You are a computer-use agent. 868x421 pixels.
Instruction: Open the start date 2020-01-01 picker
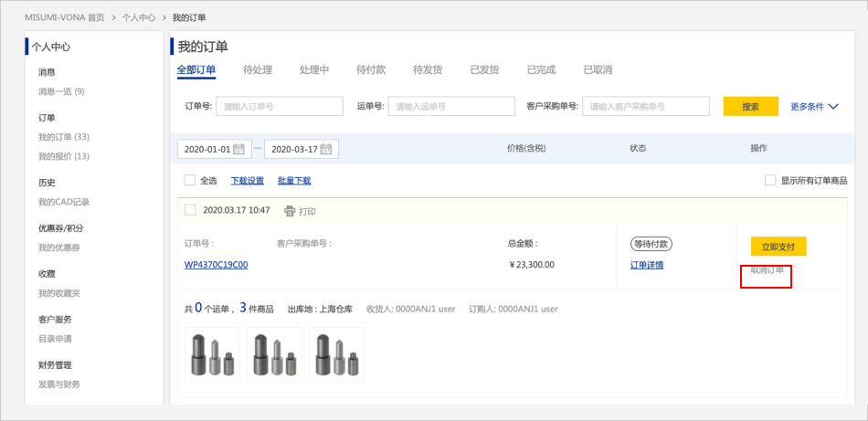point(206,149)
